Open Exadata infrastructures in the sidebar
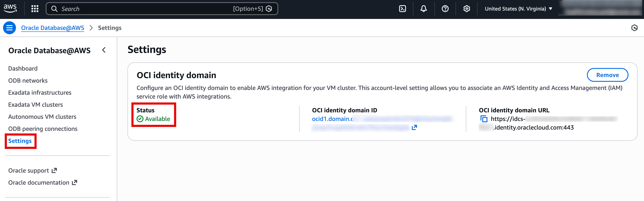This screenshot has width=644, height=201. point(40,93)
